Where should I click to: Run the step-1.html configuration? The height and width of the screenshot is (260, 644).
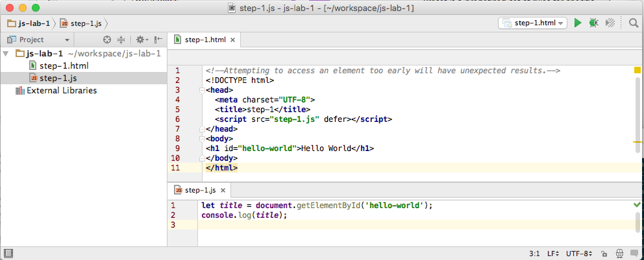578,23
